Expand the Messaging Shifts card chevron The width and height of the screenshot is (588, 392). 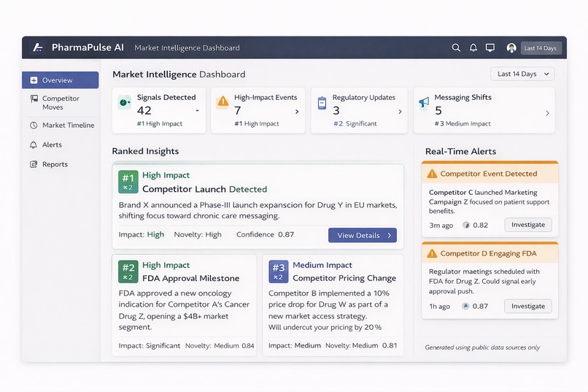[547, 113]
